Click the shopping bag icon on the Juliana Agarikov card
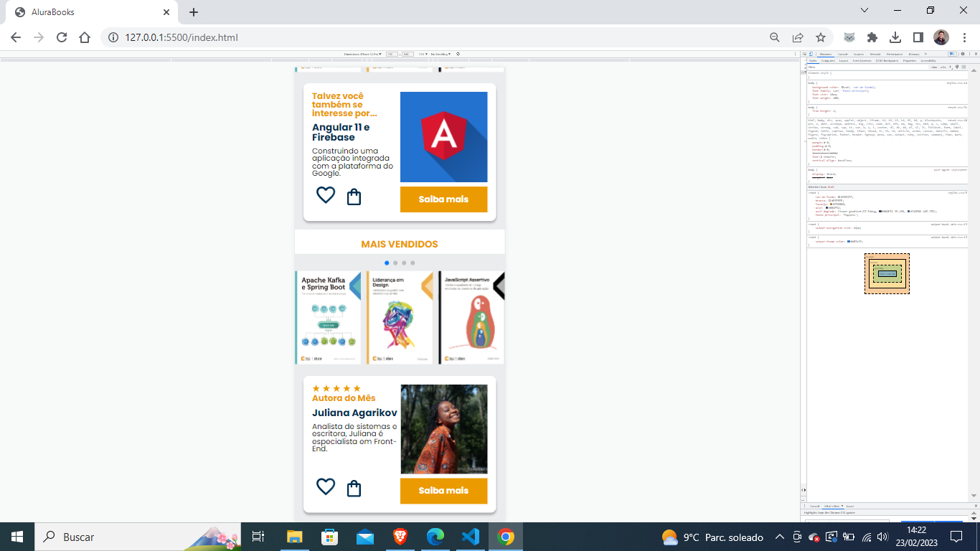 [x=354, y=489]
